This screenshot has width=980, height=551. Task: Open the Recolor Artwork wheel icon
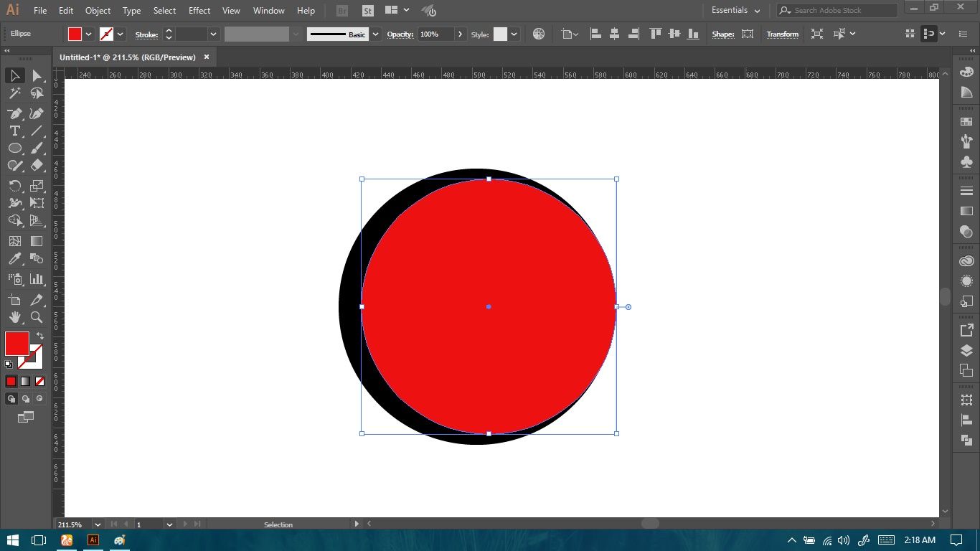539,34
